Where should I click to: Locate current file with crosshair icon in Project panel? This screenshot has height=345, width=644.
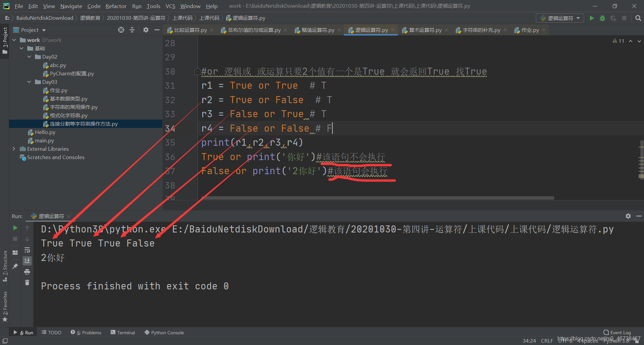[x=121, y=30]
